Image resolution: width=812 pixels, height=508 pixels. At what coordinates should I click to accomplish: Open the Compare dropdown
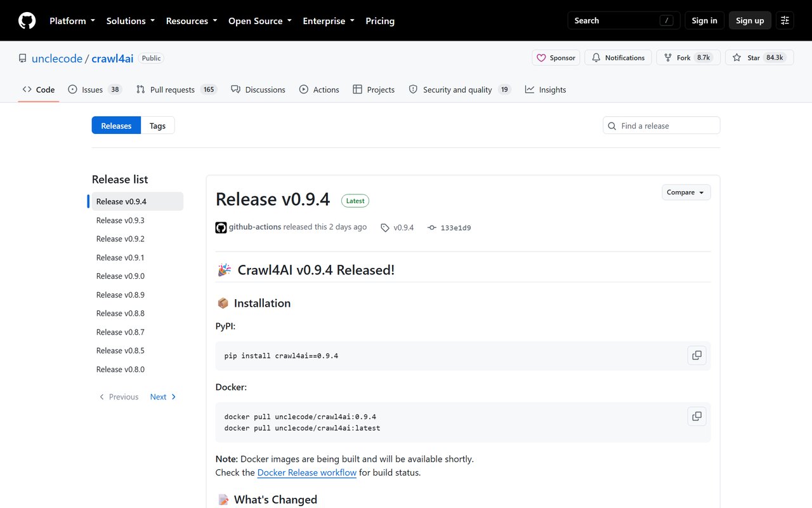[686, 192]
